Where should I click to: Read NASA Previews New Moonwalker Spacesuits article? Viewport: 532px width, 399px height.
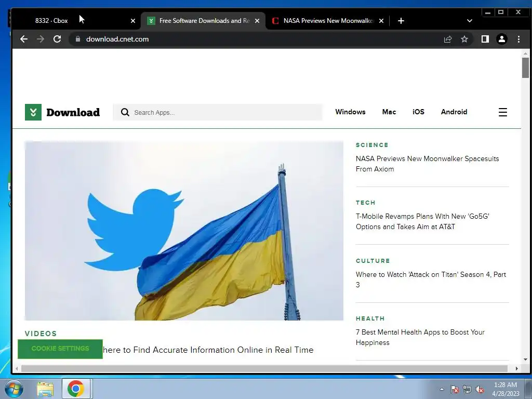coord(427,164)
